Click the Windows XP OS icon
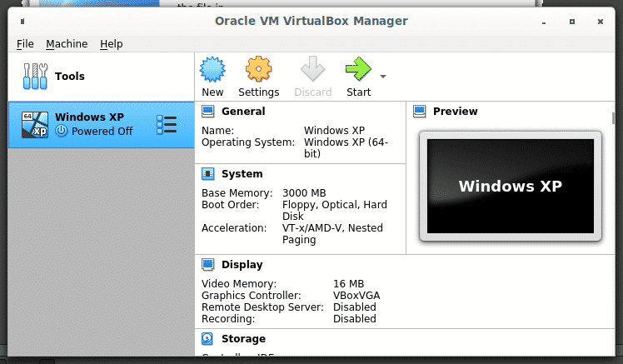623x364 pixels. pos(34,124)
